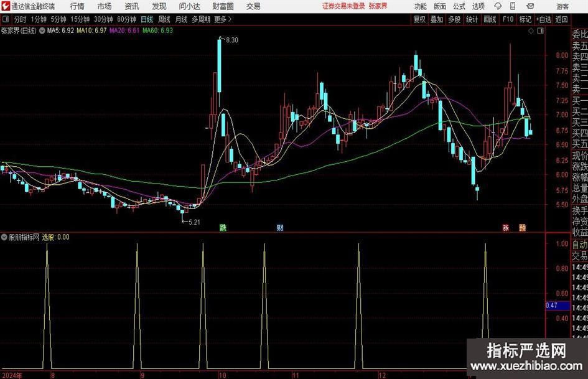Click the 通达信 app logo icon
This screenshot has width=588, height=379.
[x=6, y=6]
